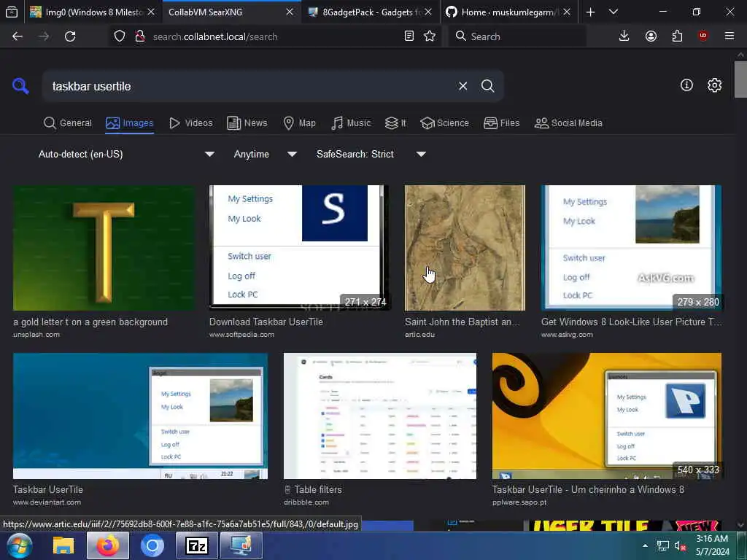Switch to the Img0 (Windows 8 Milestone) tab

pos(87,12)
